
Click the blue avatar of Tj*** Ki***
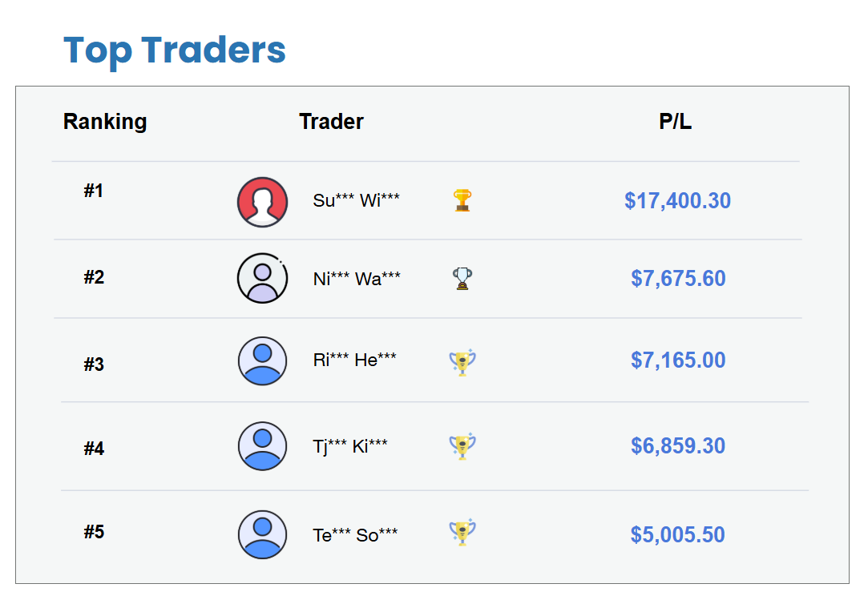click(262, 446)
